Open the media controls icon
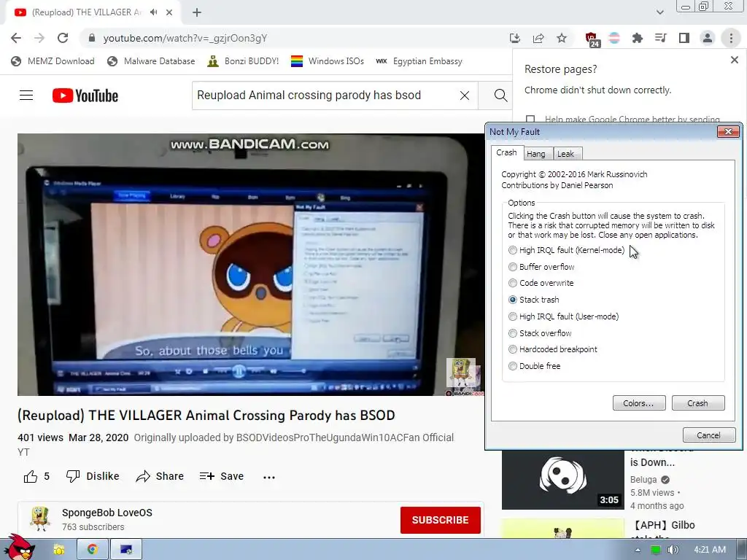747x560 pixels. tap(660, 38)
